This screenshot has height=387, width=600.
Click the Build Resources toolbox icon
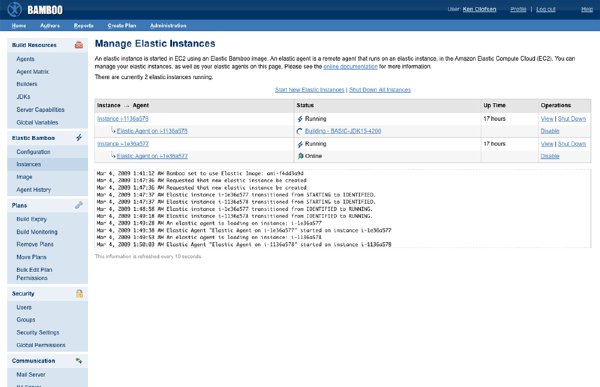click(x=79, y=45)
